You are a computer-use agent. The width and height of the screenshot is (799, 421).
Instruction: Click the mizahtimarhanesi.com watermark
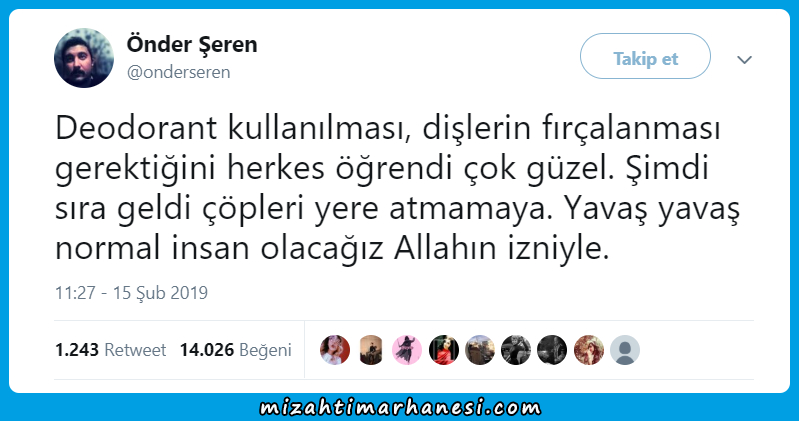point(400,408)
